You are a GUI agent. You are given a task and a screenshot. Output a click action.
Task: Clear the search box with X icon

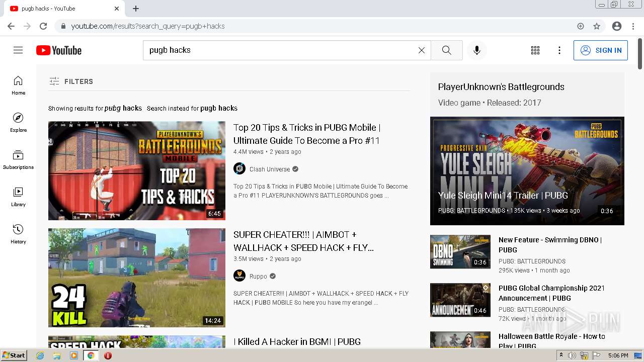click(x=422, y=50)
